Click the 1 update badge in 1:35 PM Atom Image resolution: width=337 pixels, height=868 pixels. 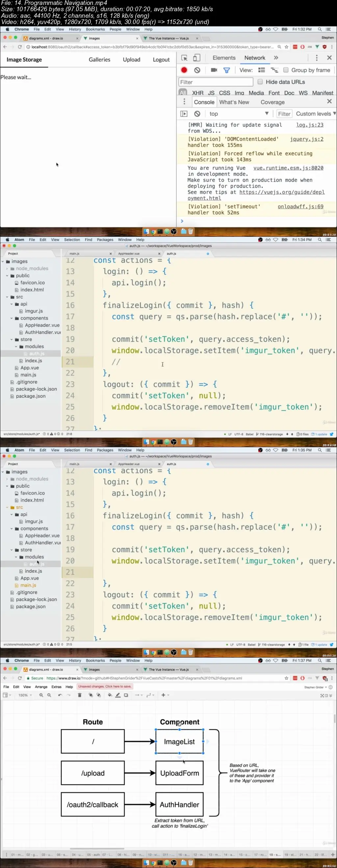pos(320,645)
